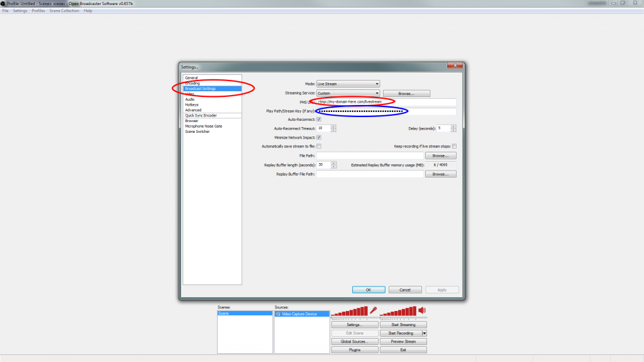Viewport: 644px width, 362px height.
Task: Enable automatically save stream to file
Action: pos(319,146)
